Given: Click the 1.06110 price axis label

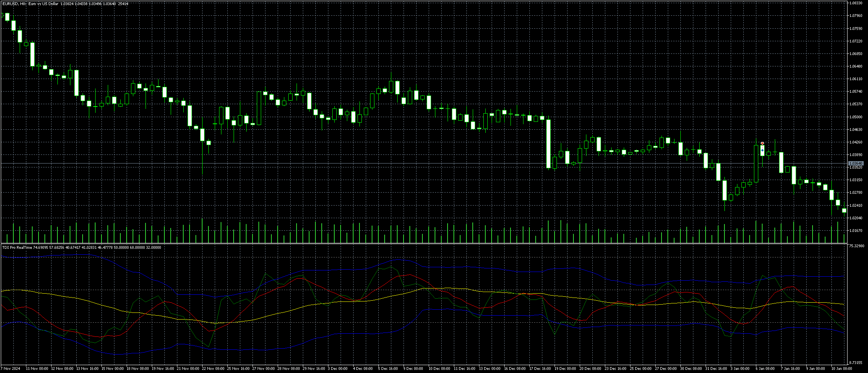Looking at the screenshot, I should (855, 79).
